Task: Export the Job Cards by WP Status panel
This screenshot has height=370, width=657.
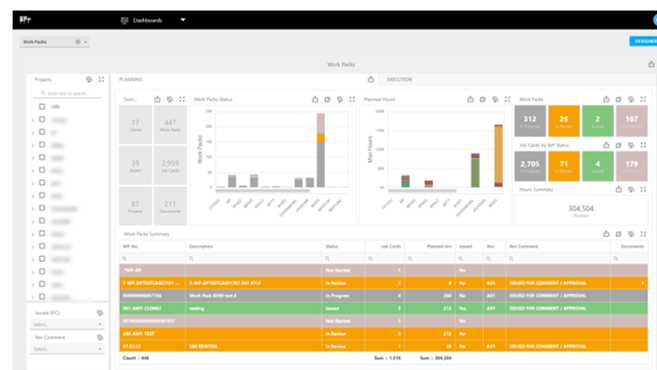Action: click(606, 145)
